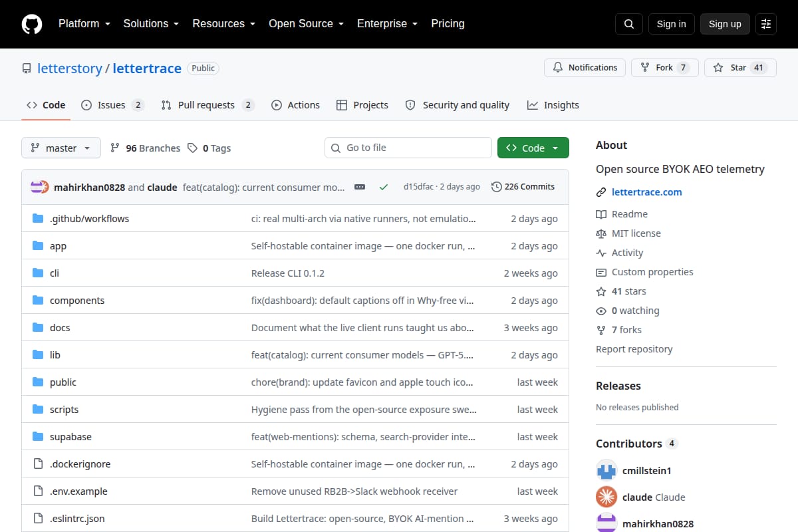Click the repository icon before letterstory

coord(27,68)
